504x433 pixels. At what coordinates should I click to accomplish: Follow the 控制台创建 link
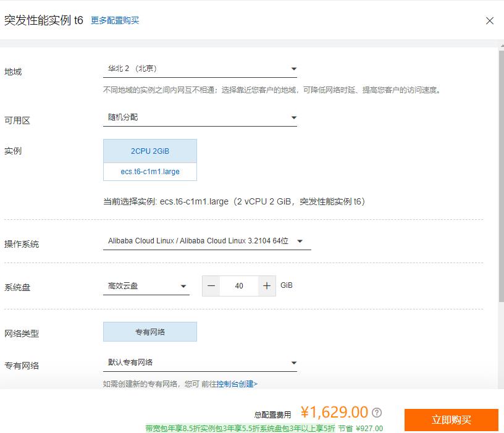click(237, 384)
